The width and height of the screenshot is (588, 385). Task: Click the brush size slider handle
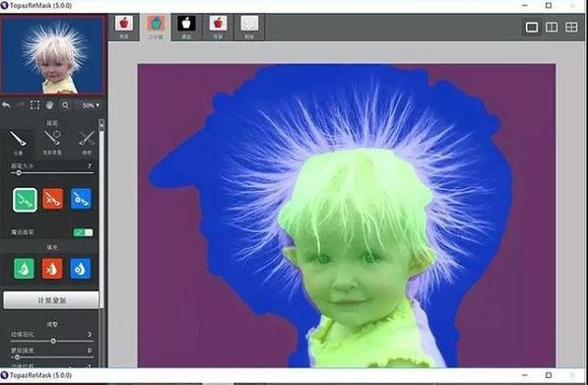(x=19, y=173)
